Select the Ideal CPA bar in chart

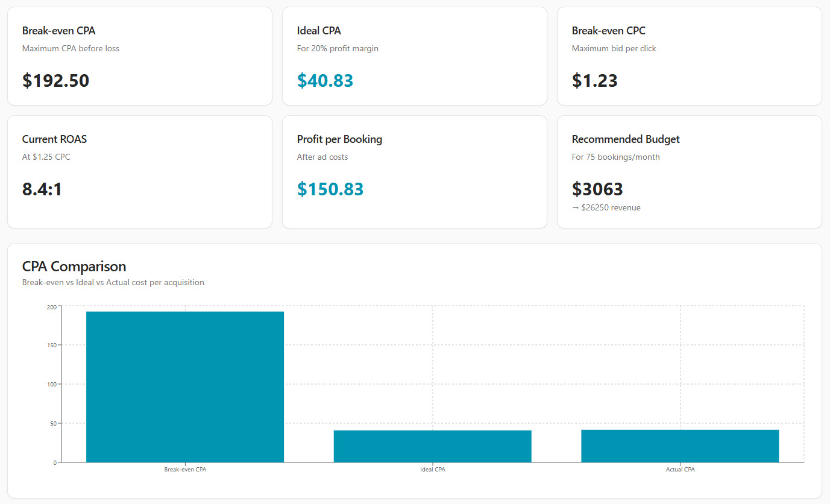tap(432, 446)
